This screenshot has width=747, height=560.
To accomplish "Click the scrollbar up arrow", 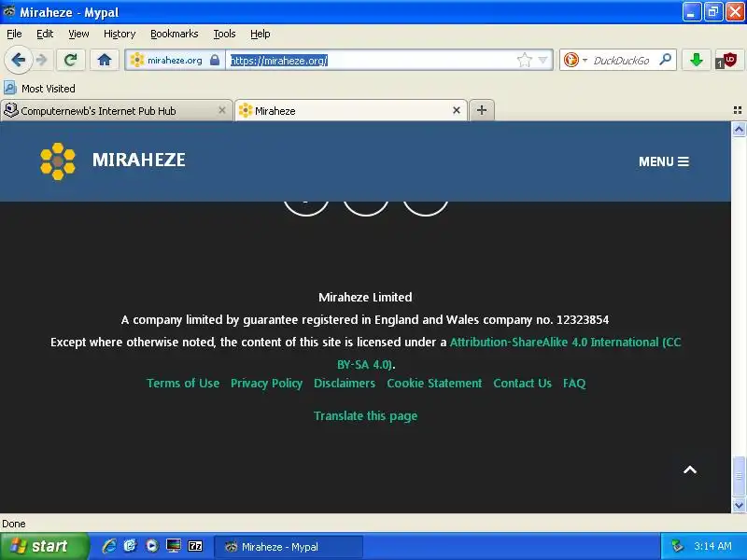I will tap(739, 129).
